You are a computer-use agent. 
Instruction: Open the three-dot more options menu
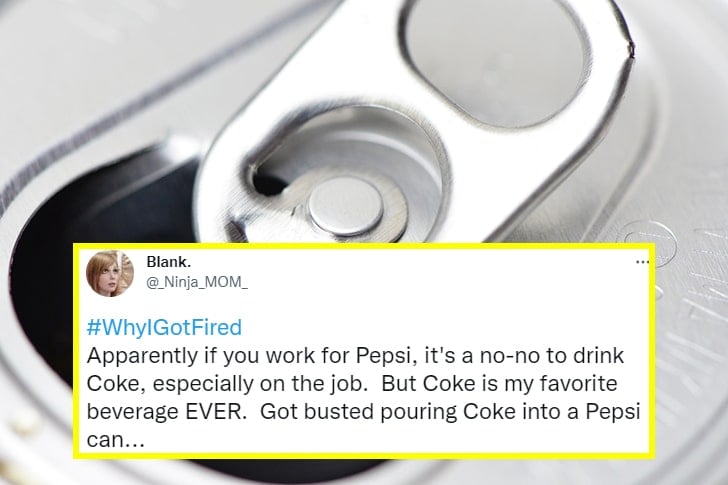pyautogui.click(x=642, y=262)
